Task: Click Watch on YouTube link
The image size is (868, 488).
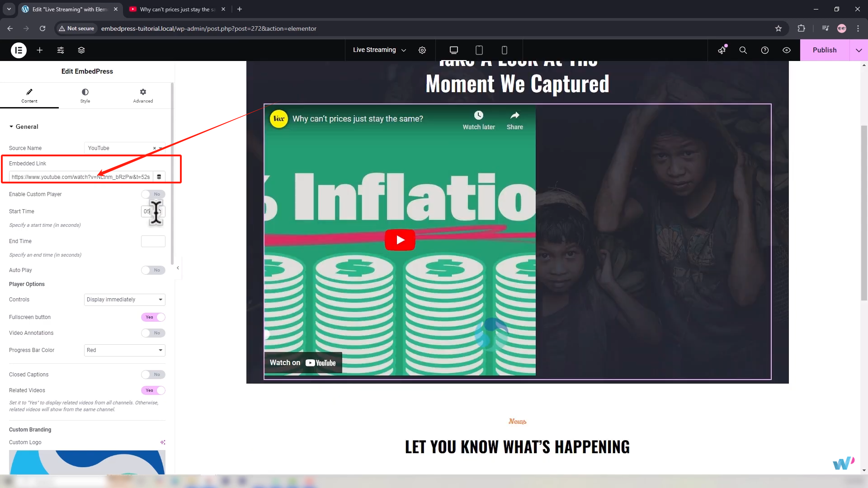Action: pyautogui.click(x=303, y=363)
